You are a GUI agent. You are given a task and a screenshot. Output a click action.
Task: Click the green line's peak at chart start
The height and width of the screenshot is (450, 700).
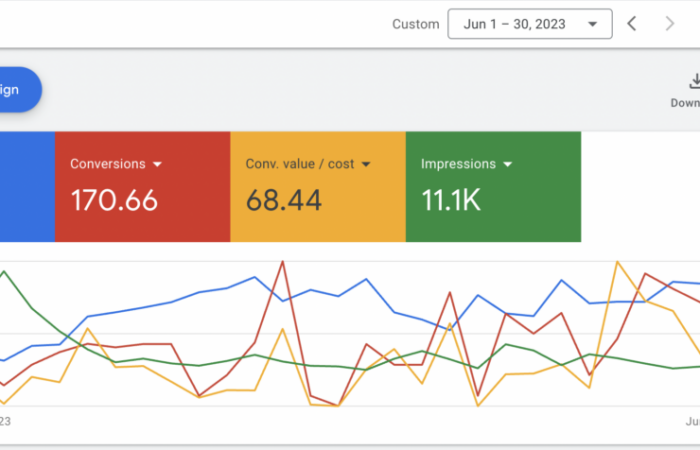(6, 270)
